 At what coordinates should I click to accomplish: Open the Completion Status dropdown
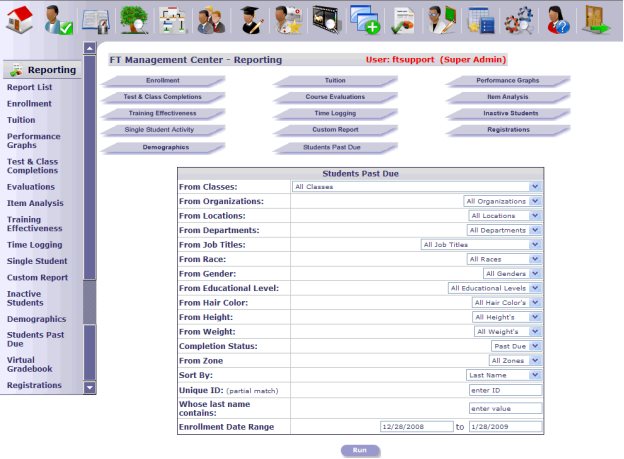(x=535, y=345)
